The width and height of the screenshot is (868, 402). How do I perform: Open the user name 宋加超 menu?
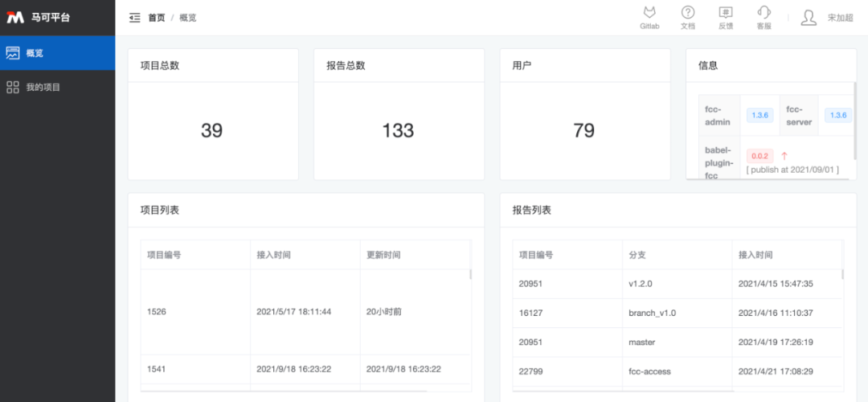coord(841,18)
